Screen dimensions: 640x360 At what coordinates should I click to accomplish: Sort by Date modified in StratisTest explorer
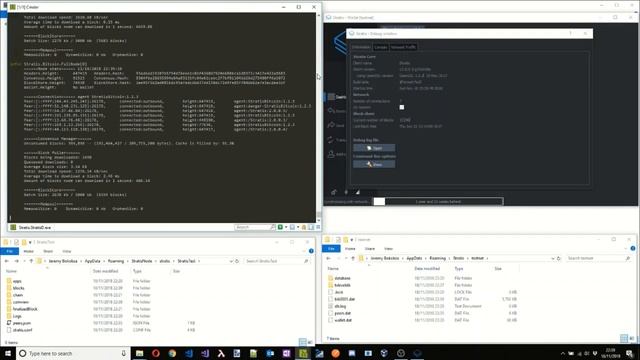coord(105,271)
